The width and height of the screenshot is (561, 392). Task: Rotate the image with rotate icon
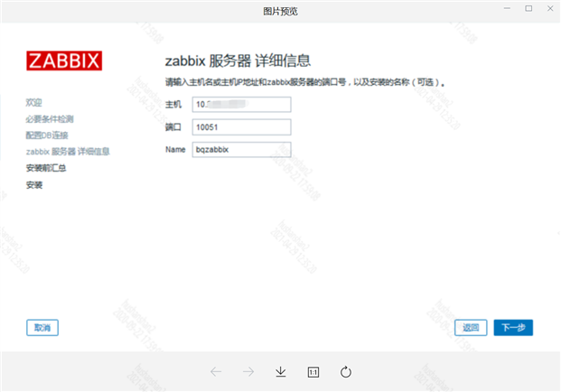click(346, 372)
